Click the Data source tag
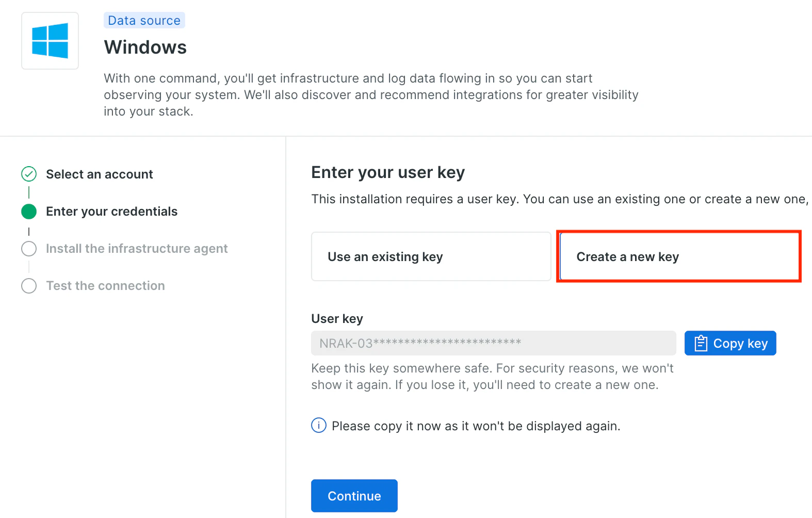The image size is (812, 518). click(x=144, y=21)
